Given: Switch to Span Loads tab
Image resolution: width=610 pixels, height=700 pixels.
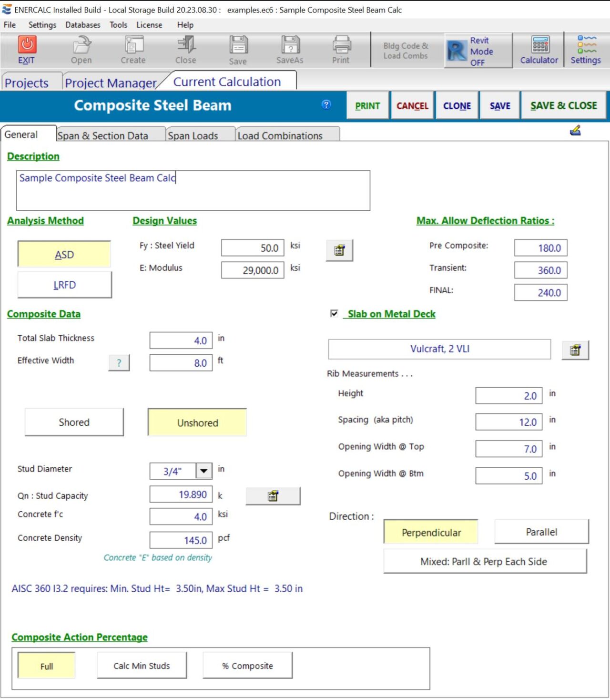Looking at the screenshot, I should click(x=193, y=136).
